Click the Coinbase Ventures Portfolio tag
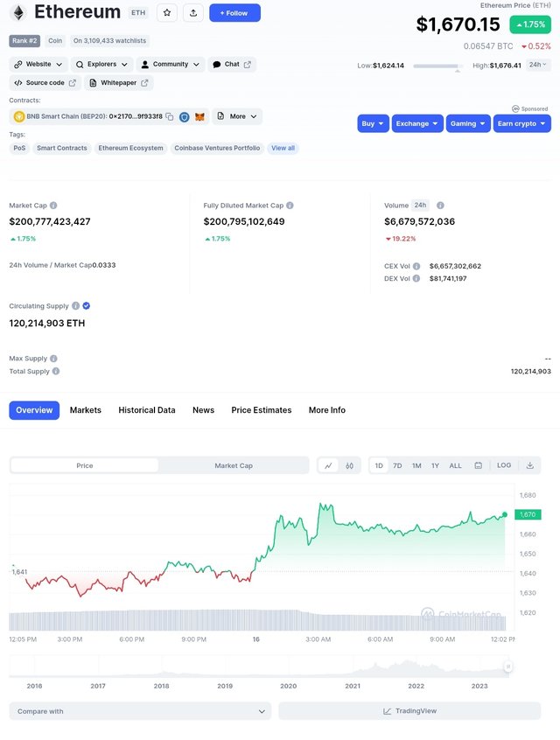This screenshot has width=560, height=740. 217,148
